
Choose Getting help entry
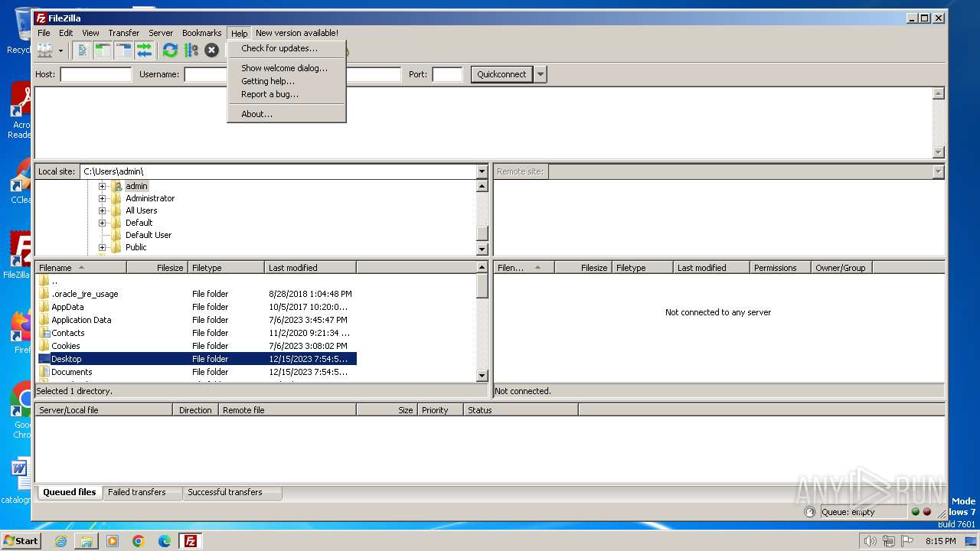pyautogui.click(x=287, y=81)
